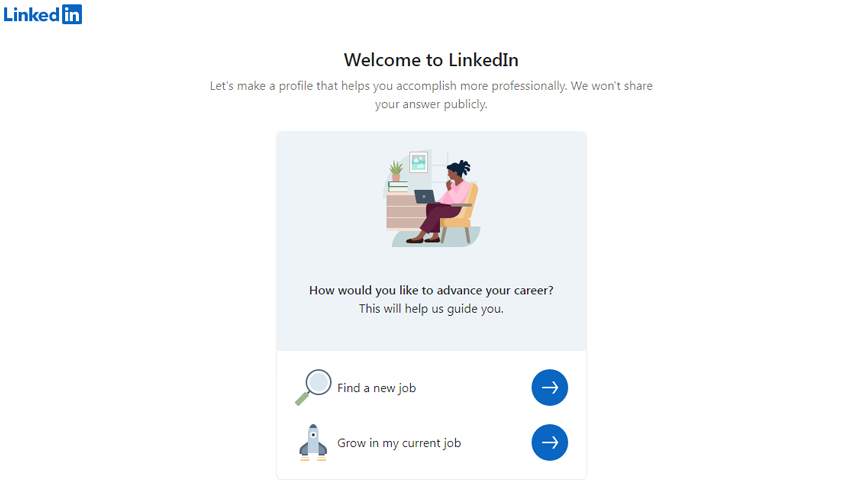Select the "Find a new job" text
Screen dimensions: 856x482
pos(376,388)
